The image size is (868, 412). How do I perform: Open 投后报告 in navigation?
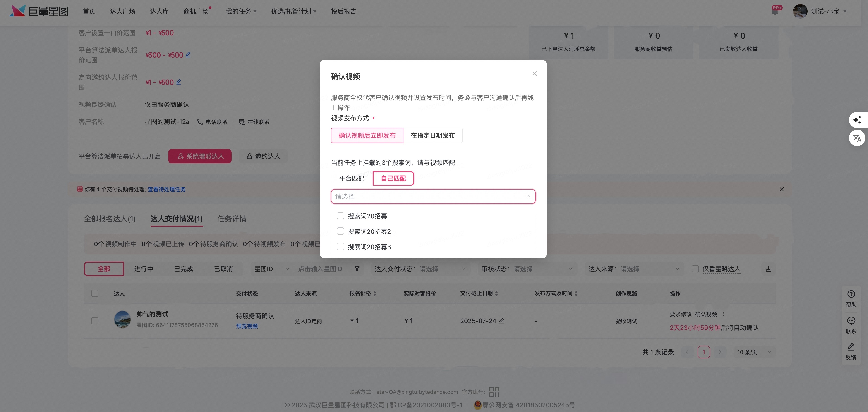[x=343, y=12]
